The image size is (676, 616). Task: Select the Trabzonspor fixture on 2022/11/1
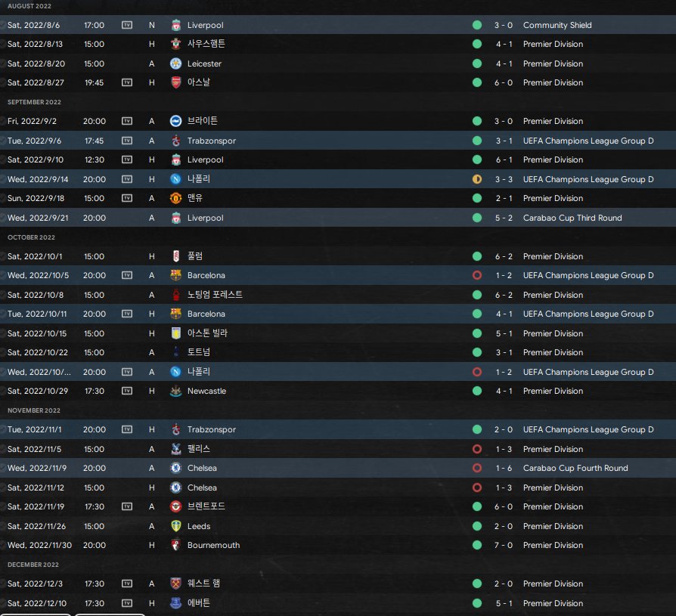[x=338, y=429]
